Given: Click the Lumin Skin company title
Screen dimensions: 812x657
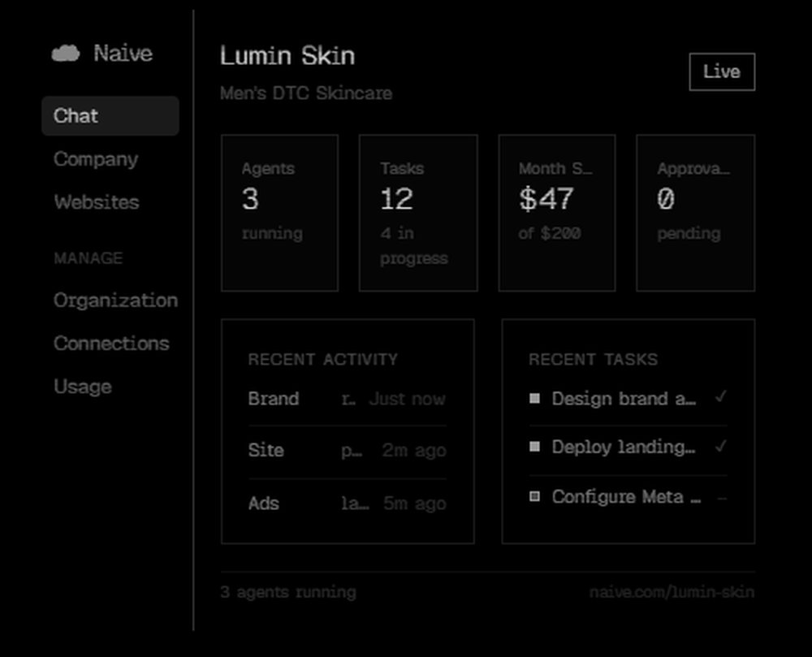Looking at the screenshot, I should pos(287,55).
